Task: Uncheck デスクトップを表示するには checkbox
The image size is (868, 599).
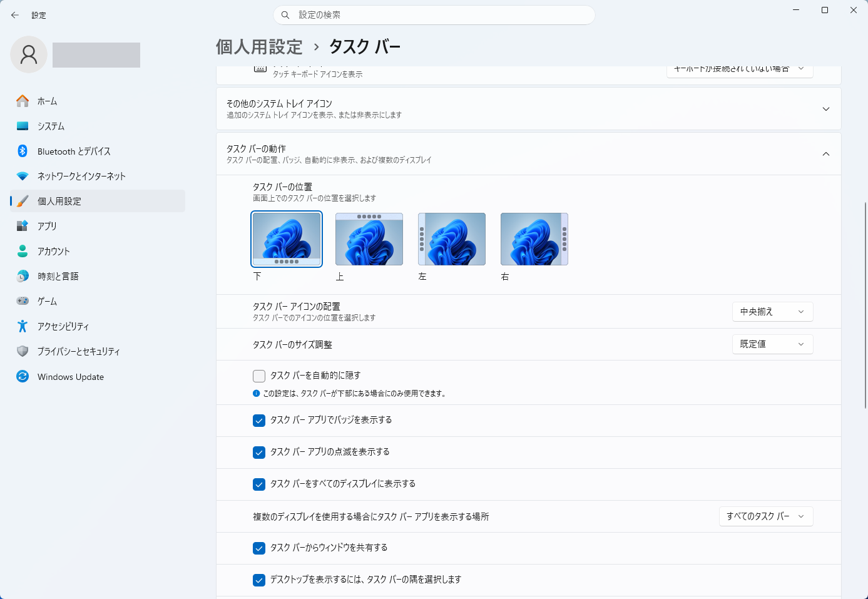Action: pyautogui.click(x=259, y=580)
